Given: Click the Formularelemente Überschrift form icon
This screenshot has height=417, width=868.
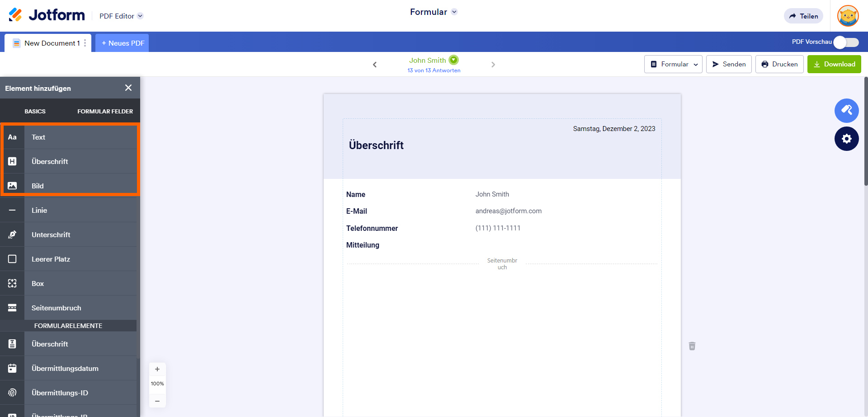Looking at the screenshot, I should [x=12, y=344].
